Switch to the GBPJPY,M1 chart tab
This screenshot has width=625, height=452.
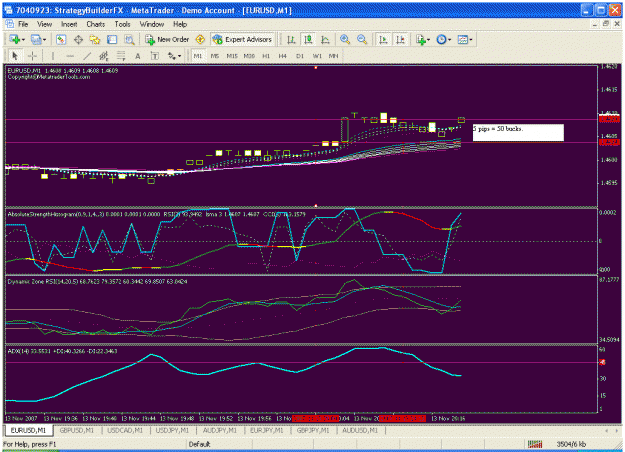pyautogui.click(x=313, y=430)
